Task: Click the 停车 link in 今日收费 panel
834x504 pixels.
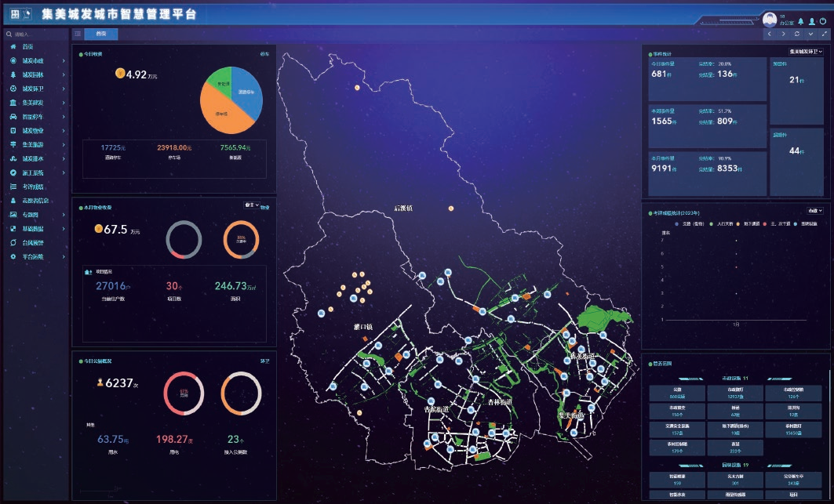Action: 264,54
